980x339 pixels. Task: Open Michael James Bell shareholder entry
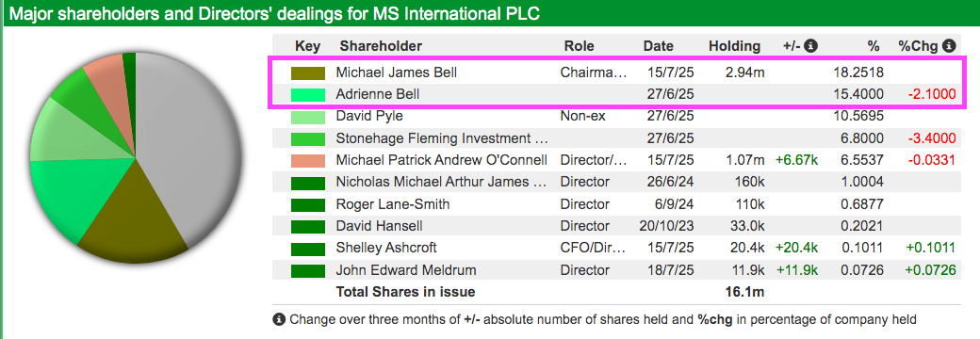tap(397, 73)
